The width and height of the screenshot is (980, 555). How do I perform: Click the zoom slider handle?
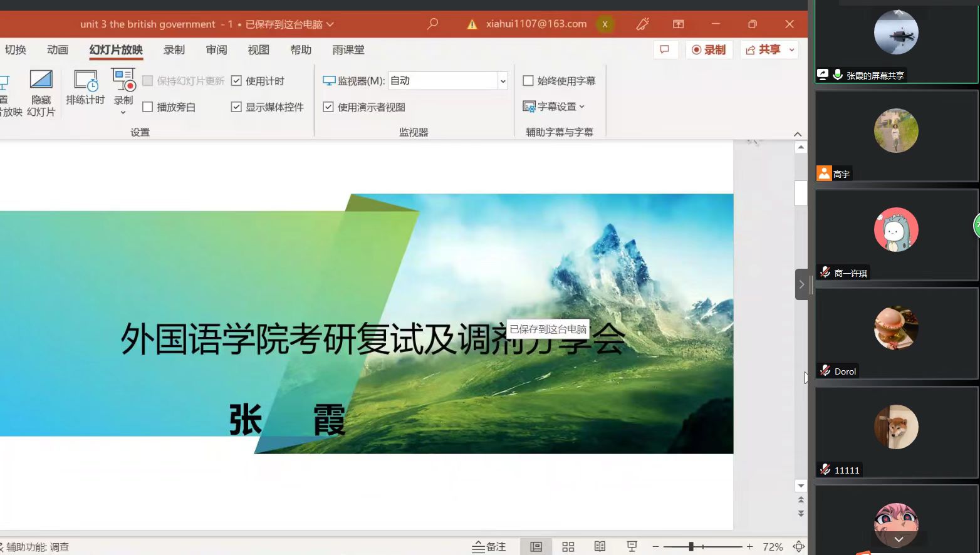pos(691,547)
